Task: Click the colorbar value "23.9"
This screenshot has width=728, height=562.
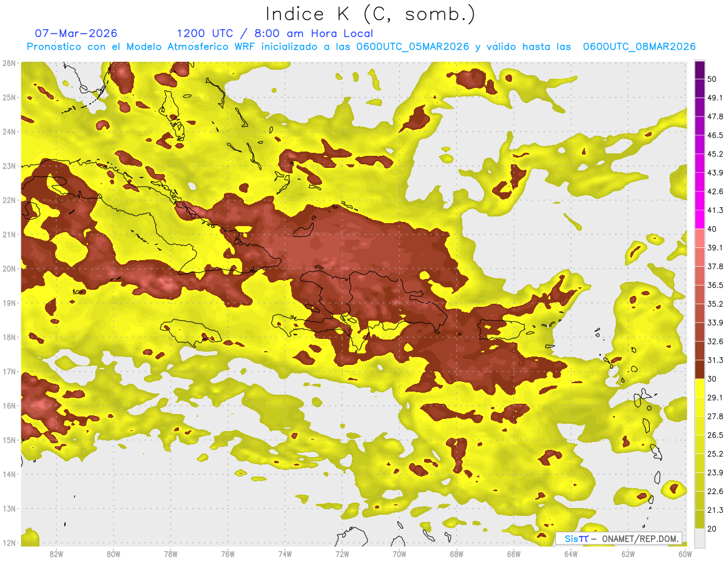Action: (x=715, y=473)
